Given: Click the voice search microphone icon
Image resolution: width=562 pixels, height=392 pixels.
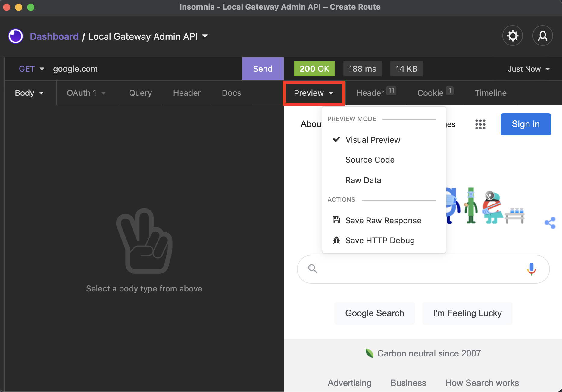Looking at the screenshot, I should (x=532, y=269).
